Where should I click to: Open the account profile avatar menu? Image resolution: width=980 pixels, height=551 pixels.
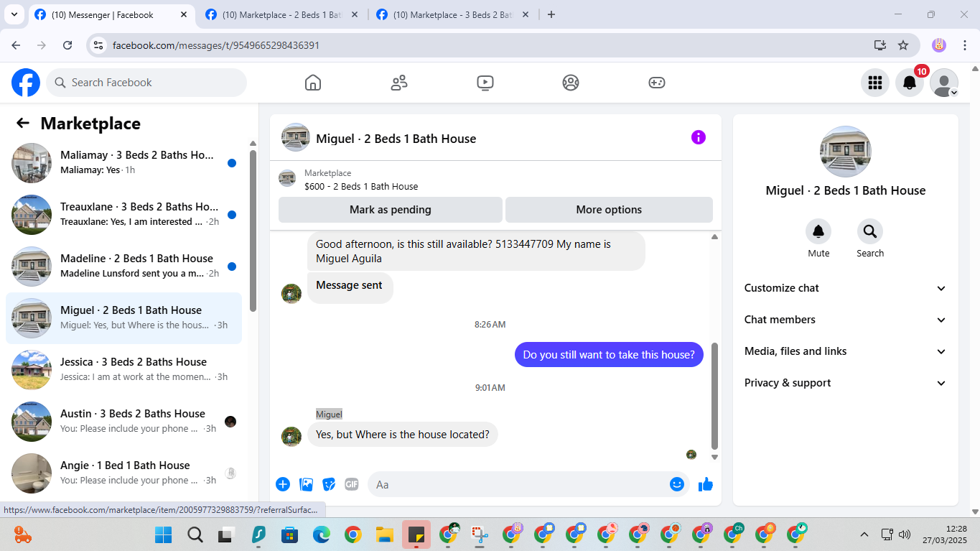pos(944,83)
